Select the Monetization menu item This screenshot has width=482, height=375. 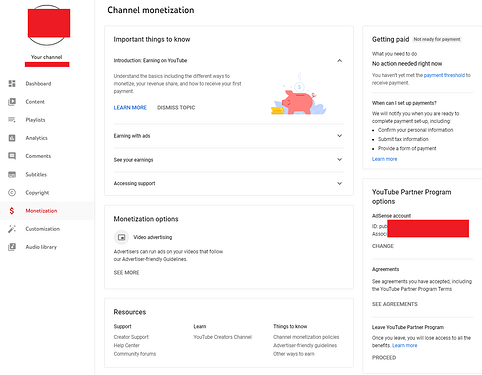(x=47, y=211)
